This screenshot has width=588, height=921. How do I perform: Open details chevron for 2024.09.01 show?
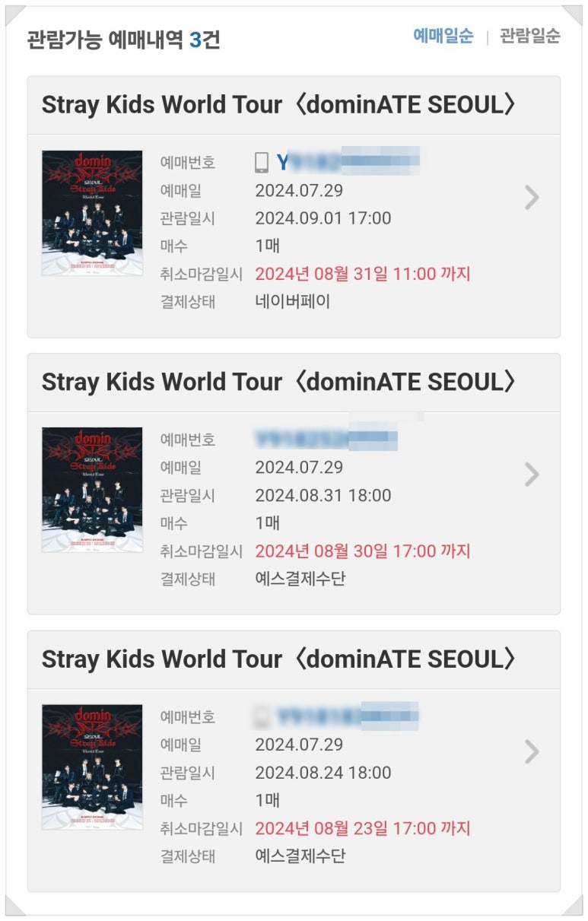pyautogui.click(x=532, y=198)
